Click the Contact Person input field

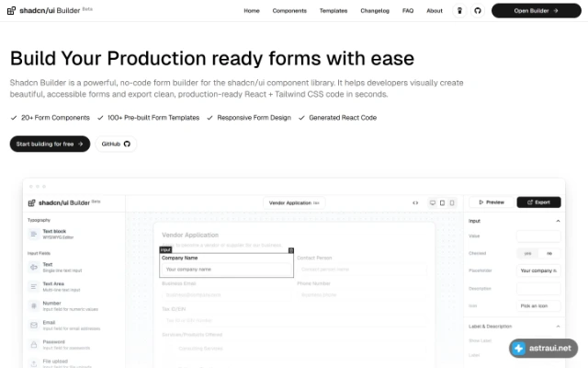[x=362, y=270]
